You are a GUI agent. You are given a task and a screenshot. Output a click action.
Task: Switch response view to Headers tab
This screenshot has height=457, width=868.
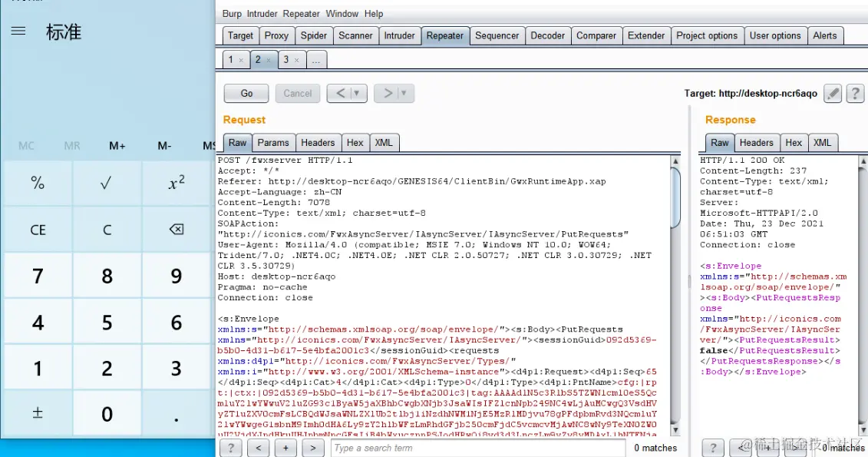(x=756, y=143)
